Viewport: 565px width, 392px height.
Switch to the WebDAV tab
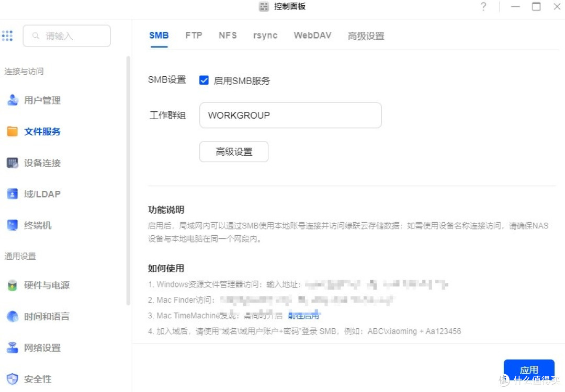312,36
